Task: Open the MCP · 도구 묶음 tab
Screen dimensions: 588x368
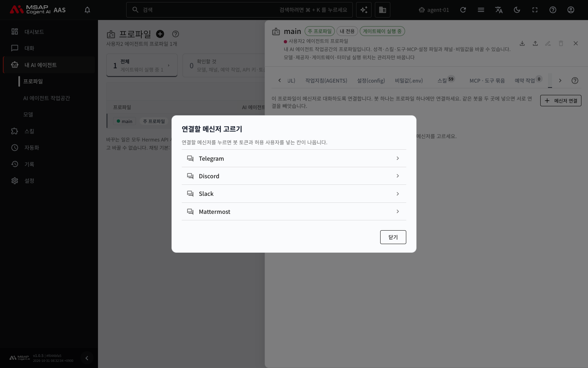Action: [x=487, y=81]
